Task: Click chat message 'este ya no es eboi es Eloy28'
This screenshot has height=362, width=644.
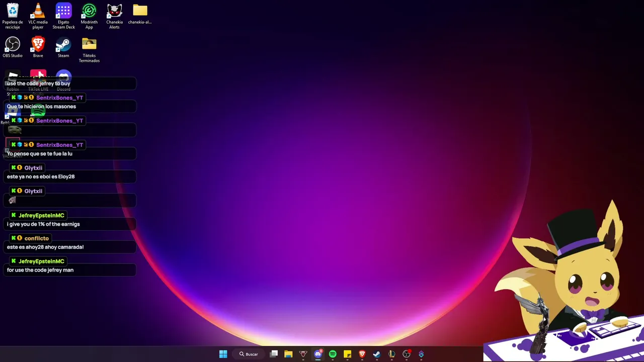Action: coord(41,176)
